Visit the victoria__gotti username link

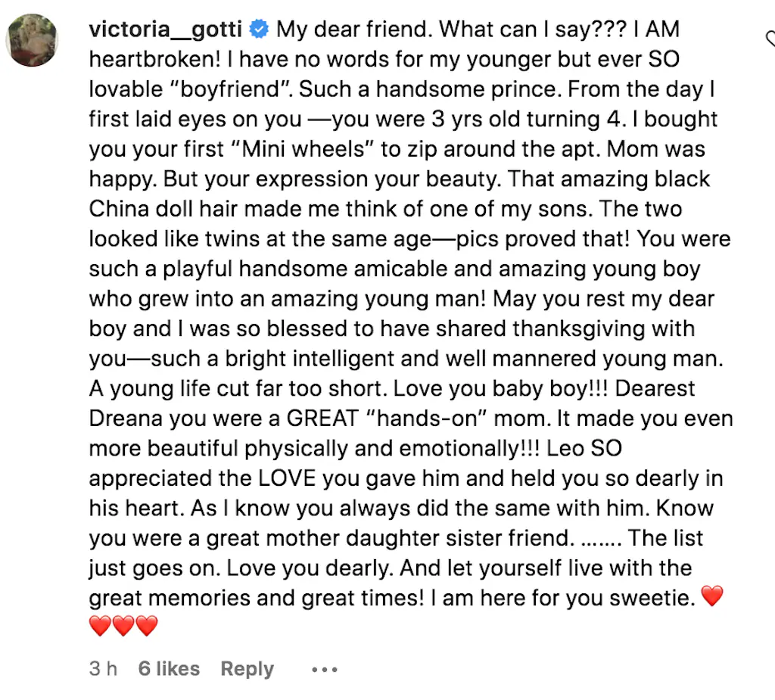[x=166, y=30]
